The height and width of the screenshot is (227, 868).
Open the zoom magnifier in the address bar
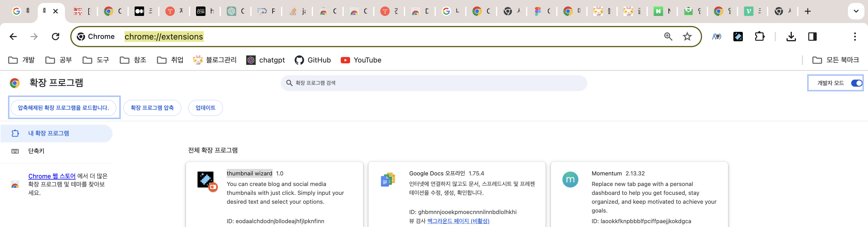668,37
